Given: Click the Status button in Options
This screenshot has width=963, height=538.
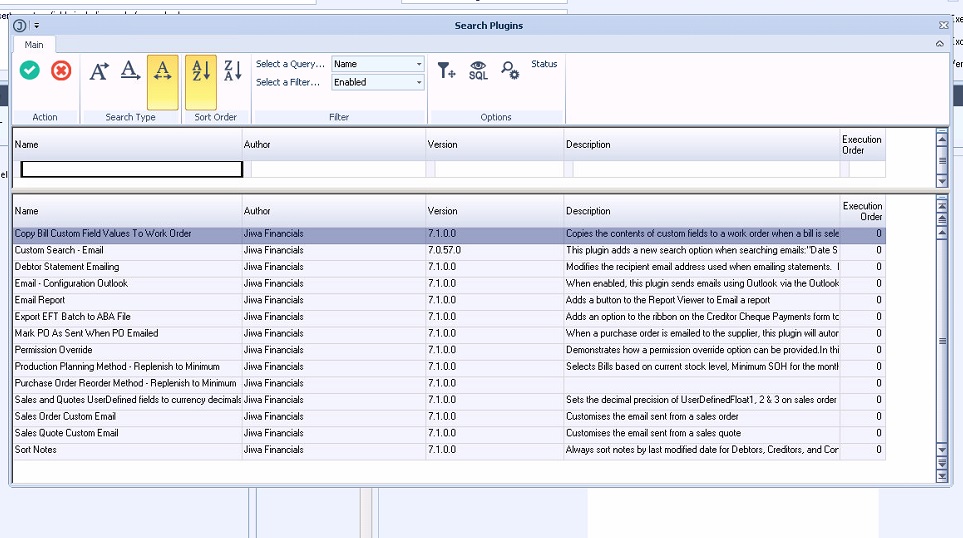Looking at the screenshot, I should click(544, 64).
